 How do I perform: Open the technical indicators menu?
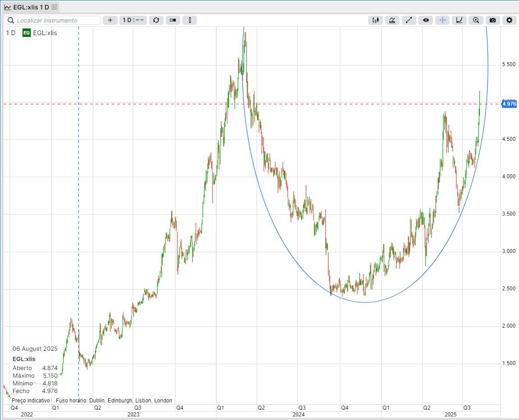pyautogui.click(x=392, y=20)
